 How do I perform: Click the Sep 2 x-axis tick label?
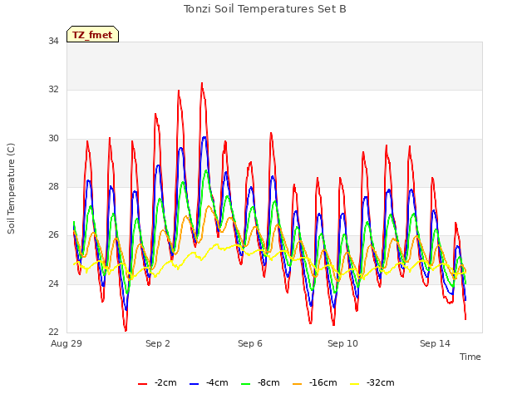(x=157, y=343)
